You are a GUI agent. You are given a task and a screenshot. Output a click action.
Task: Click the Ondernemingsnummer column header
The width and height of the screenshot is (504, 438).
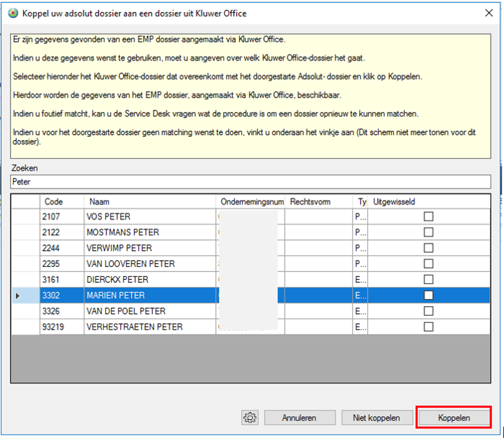(251, 202)
